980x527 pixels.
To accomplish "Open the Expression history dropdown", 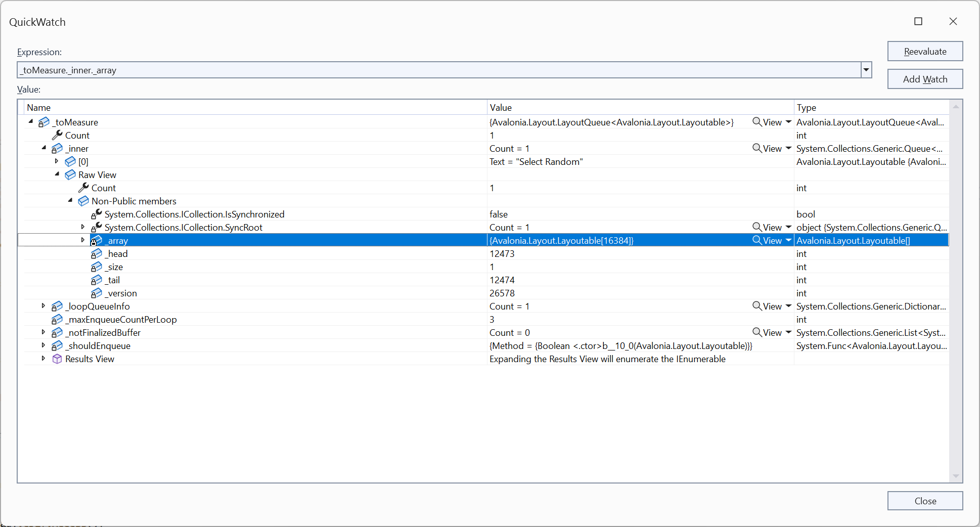I will pyautogui.click(x=866, y=70).
